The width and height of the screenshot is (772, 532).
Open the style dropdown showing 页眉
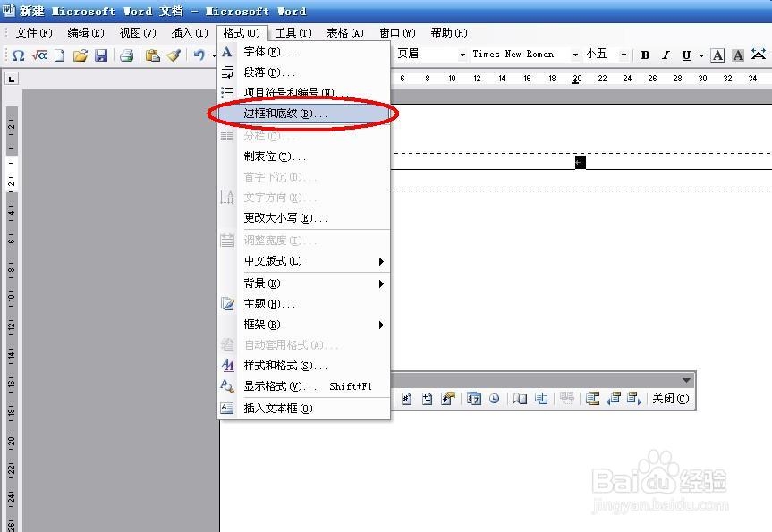462,55
